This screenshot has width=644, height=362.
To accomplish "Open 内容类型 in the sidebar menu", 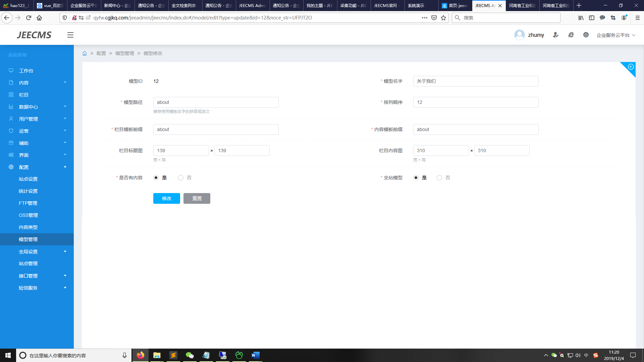I will click(x=28, y=227).
